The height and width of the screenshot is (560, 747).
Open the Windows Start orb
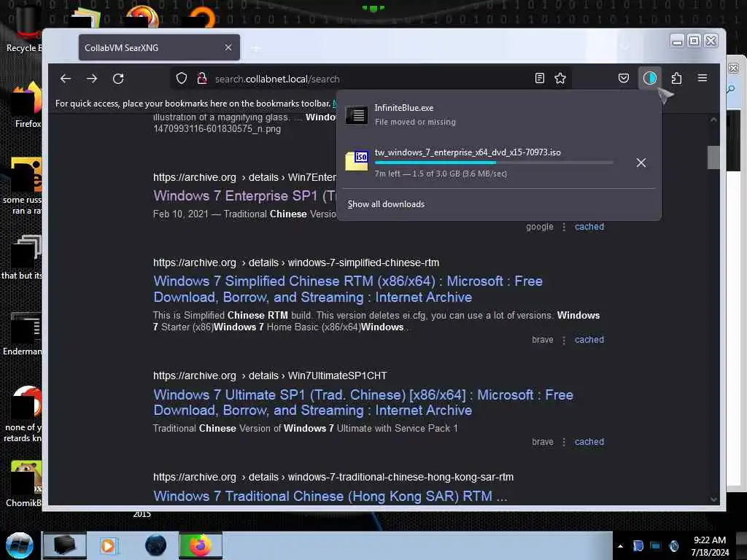click(x=20, y=545)
